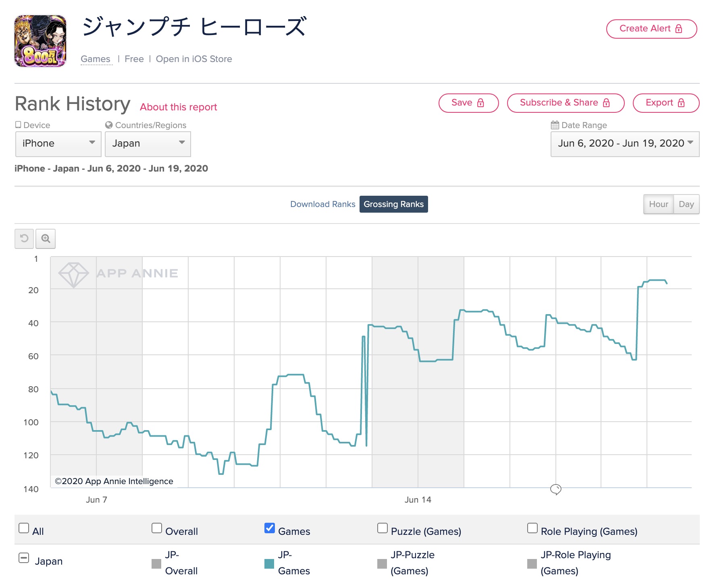Click the Rank History heading

(x=73, y=104)
